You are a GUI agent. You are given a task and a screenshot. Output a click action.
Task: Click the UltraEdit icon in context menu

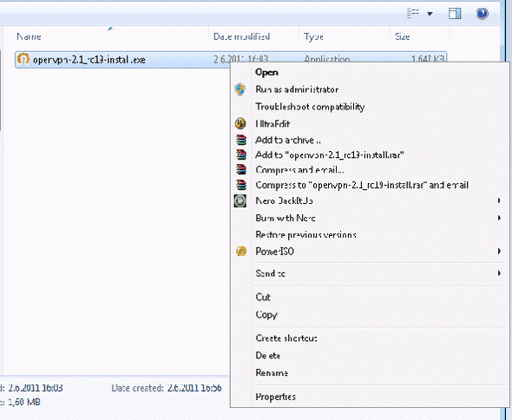pyautogui.click(x=240, y=123)
